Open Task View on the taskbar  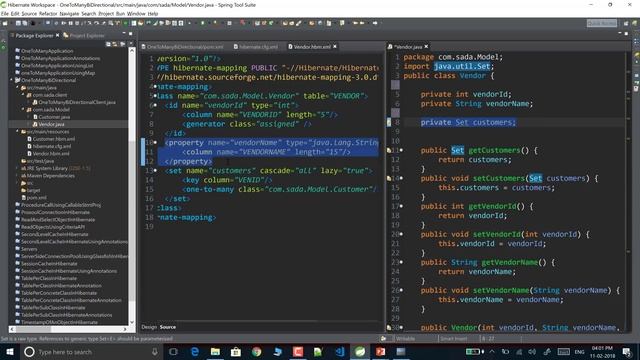tap(173, 351)
